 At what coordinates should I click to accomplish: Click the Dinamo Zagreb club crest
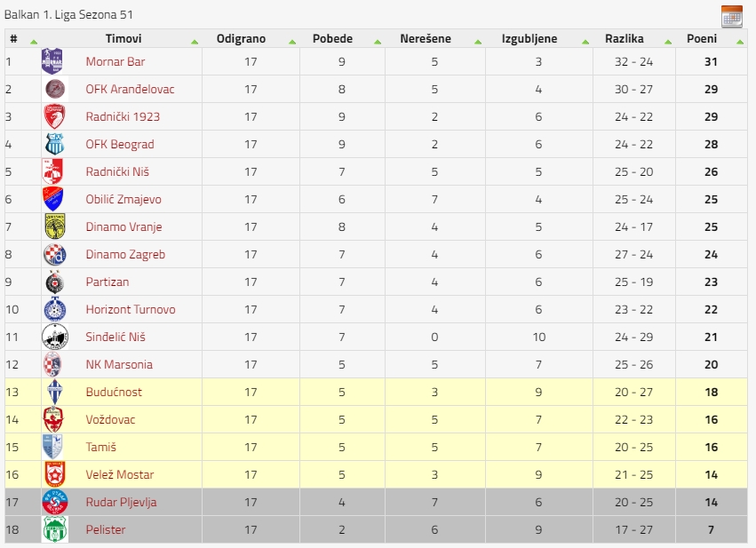click(54, 255)
